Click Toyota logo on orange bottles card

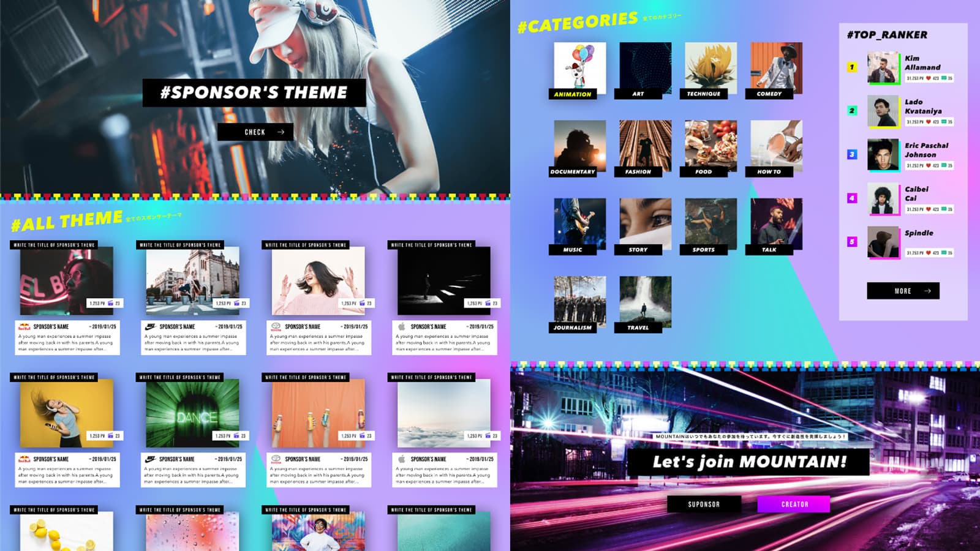(x=276, y=459)
